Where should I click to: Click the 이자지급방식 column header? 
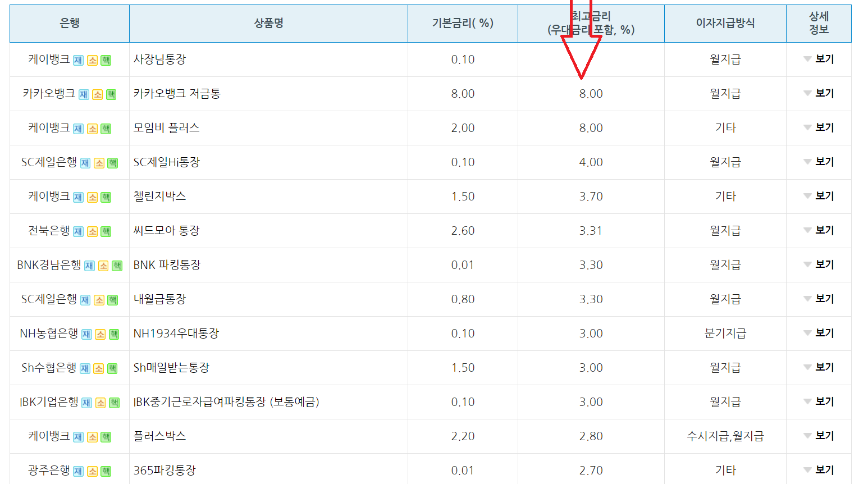pyautogui.click(x=725, y=23)
